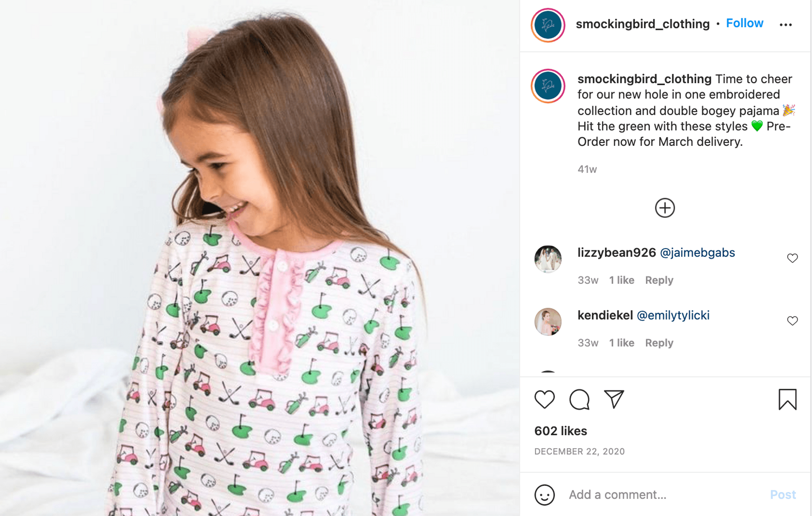The width and height of the screenshot is (812, 516).
Task: Open caption author avatar
Action: click(548, 86)
